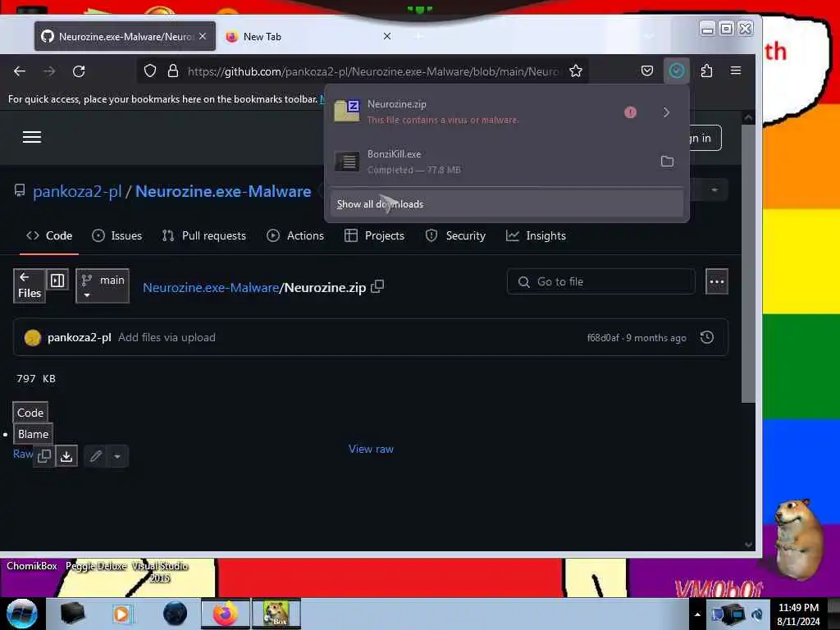Click the pankoza2-pl owner link
The width and height of the screenshot is (840, 630).
click(77, 191)
